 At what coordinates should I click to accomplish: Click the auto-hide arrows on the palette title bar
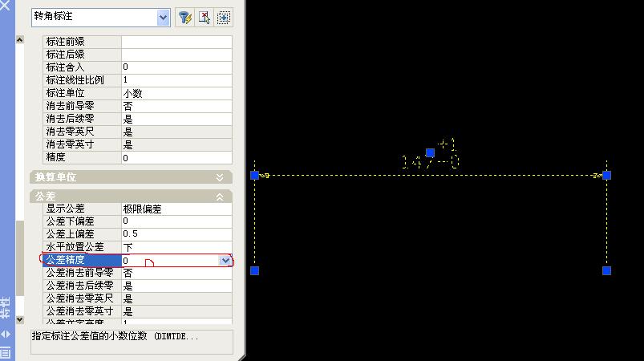(6, 334)
